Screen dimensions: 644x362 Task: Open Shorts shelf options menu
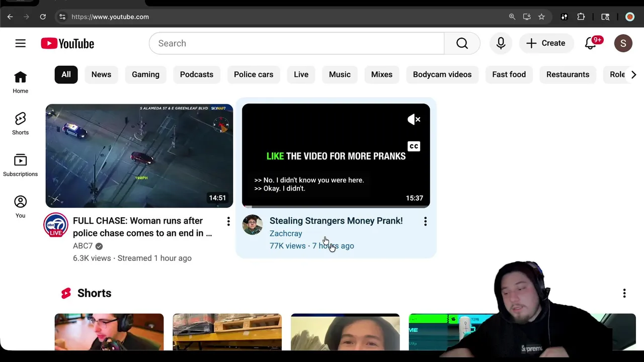[624, 293]
